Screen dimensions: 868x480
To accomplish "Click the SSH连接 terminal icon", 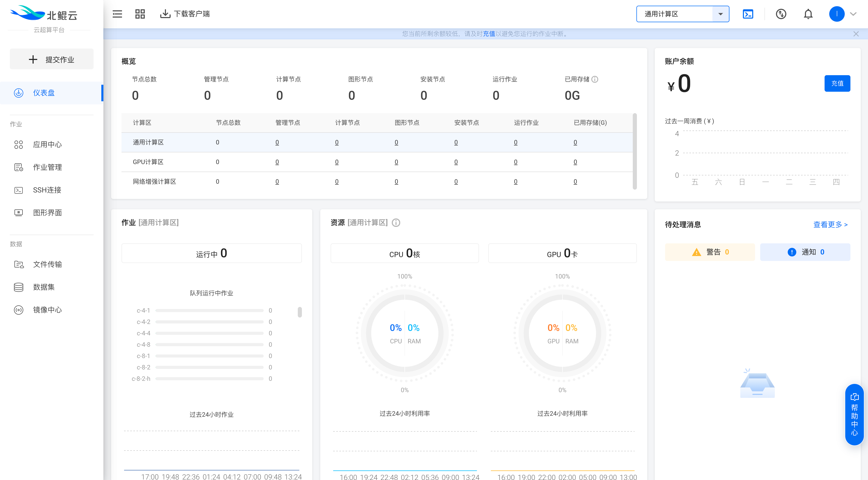I will point(19,190).
